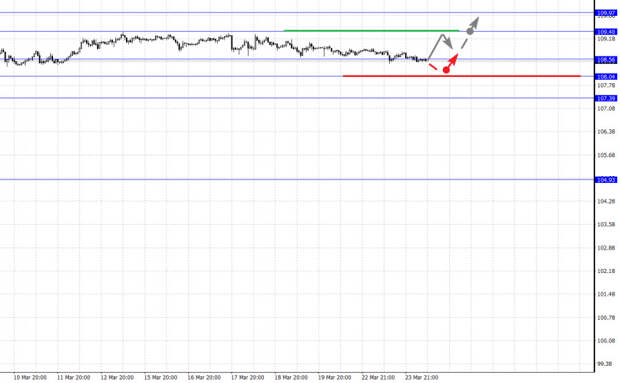Click the 102.18 price axis value

tap(606, 271)
